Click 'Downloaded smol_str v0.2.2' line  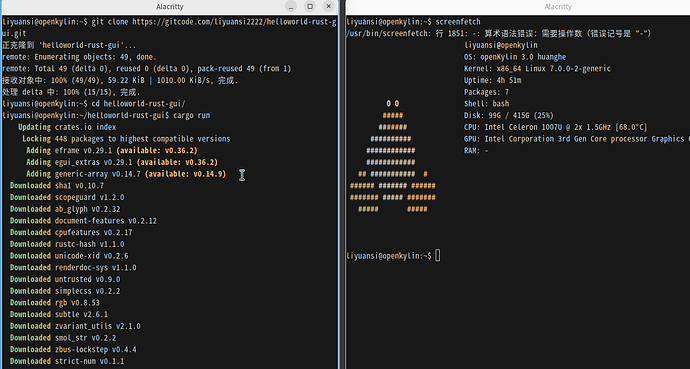pos(63,338)
